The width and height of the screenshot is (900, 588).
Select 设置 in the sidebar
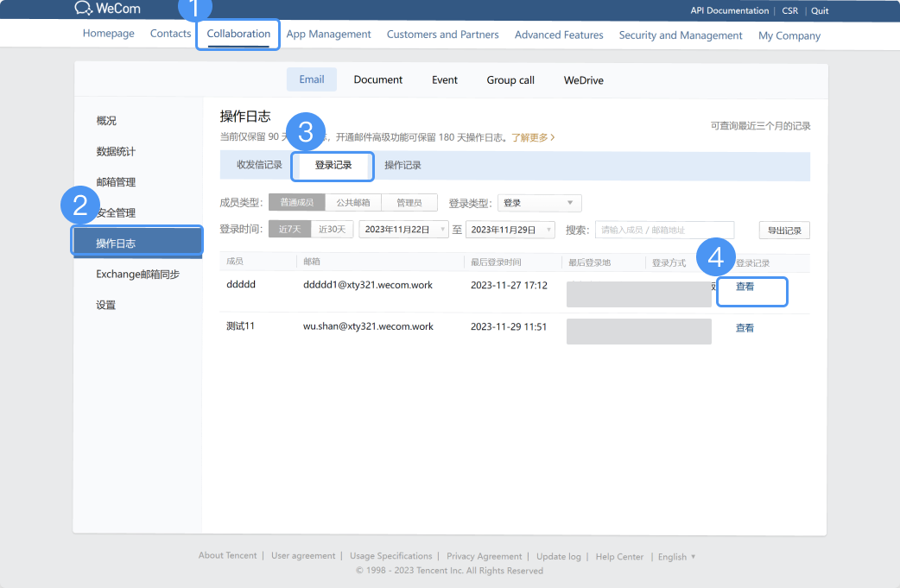105,302
